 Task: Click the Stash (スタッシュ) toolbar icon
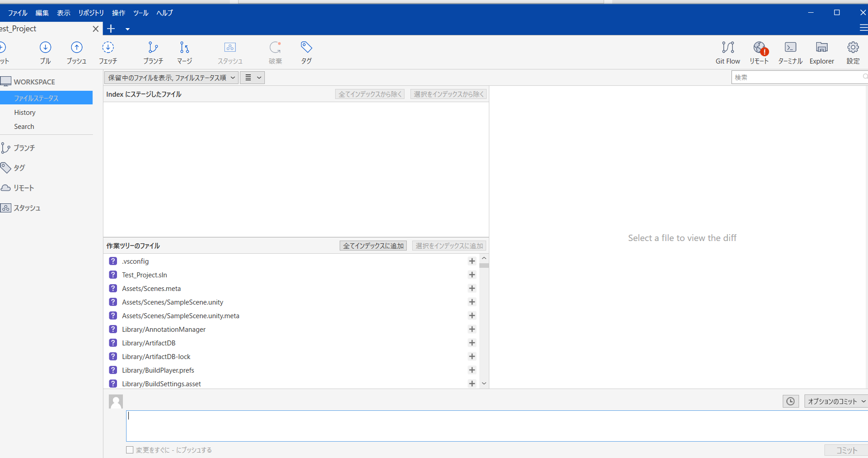(230, 53)
